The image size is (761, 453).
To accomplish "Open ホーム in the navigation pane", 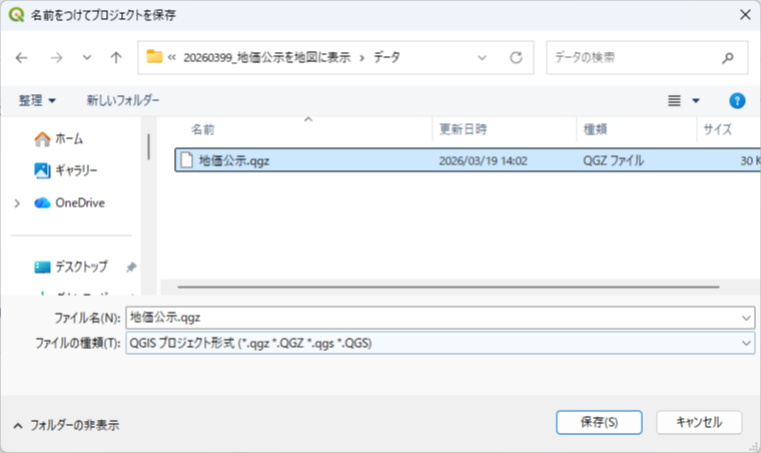I will 60,138.
